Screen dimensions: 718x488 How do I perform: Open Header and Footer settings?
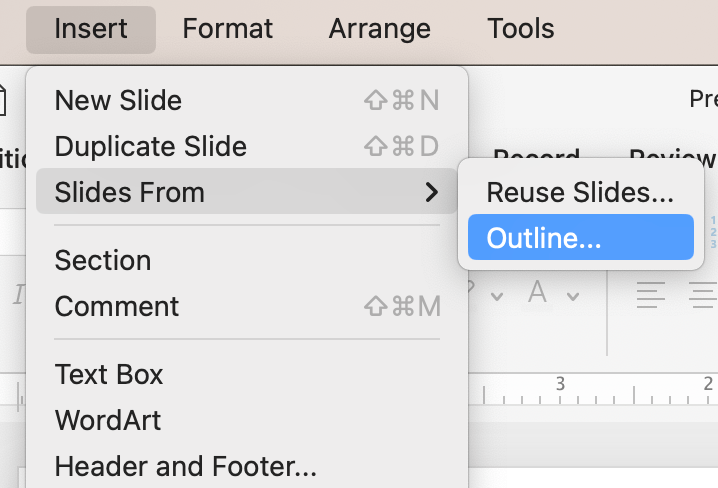tap(185, 466)
